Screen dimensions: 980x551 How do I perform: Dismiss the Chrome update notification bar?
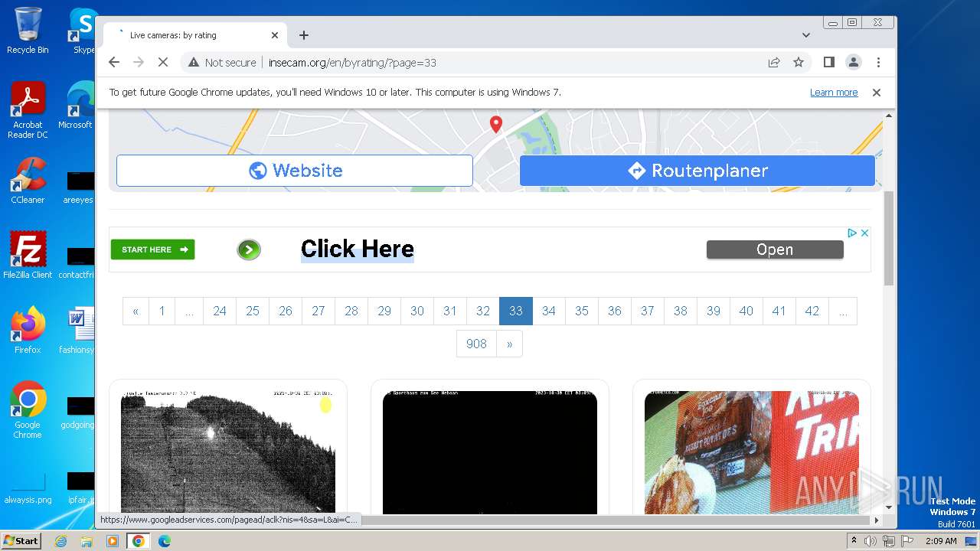(877, 93)
